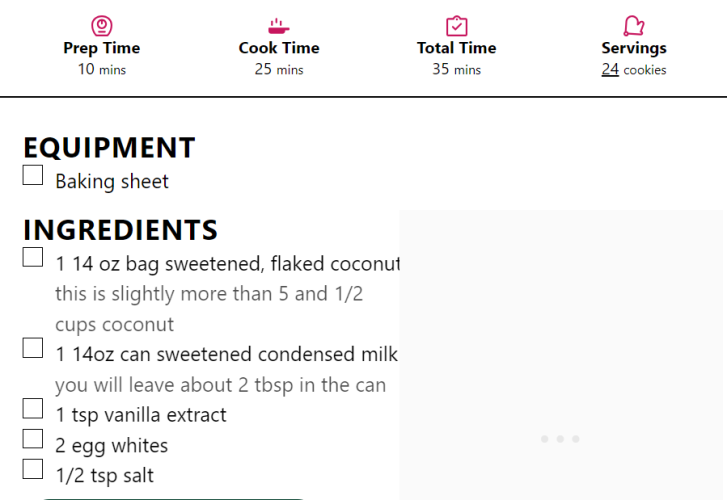Click the Cook Time heading

279,48
